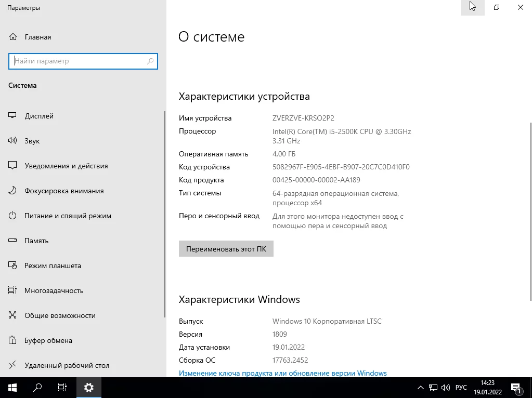Open the Windows Start button
Viewport: 532px width, 398px height.
pyautogui.click(x=12, y=388)
